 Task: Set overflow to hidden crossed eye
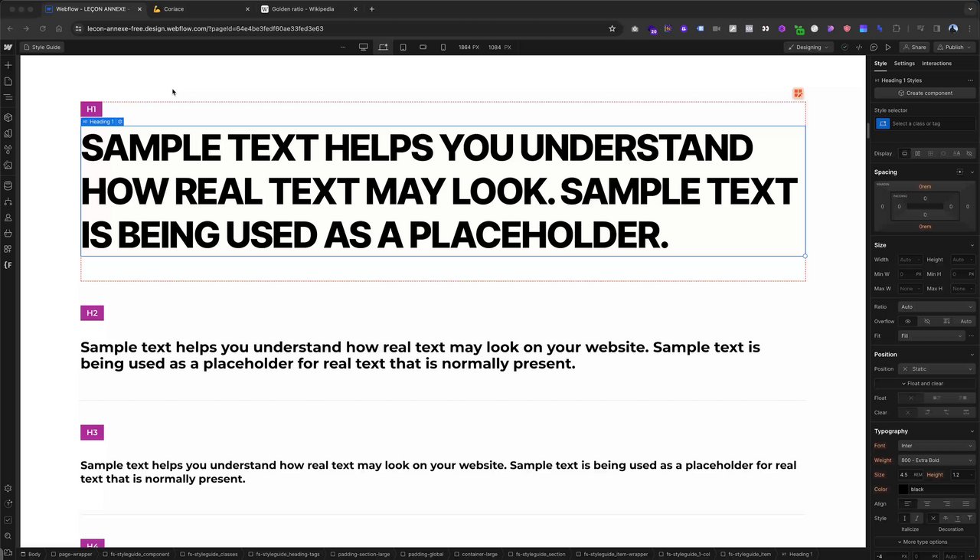[x=927, y=321]
